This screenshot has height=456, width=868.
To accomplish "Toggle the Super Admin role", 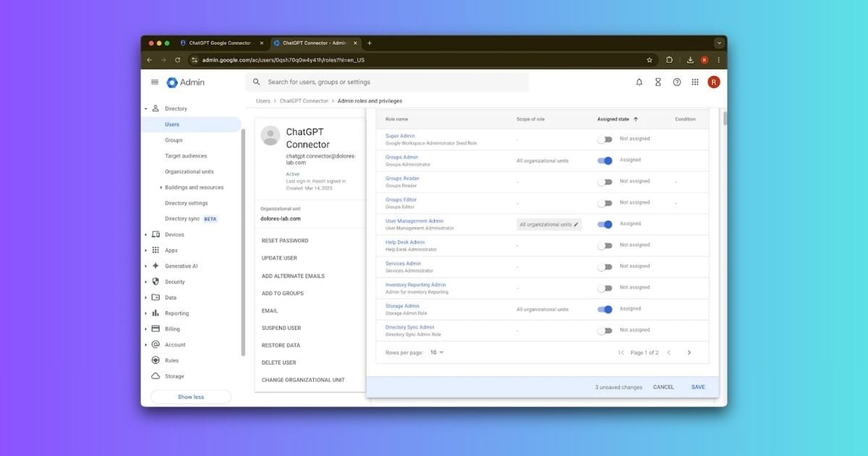I will coord(605,139).
